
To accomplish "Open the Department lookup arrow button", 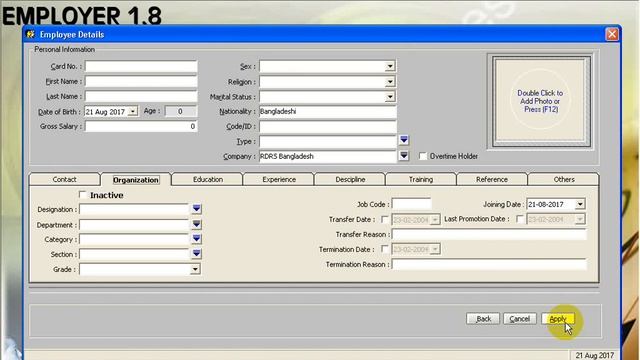I will click(x=196, y=224).
